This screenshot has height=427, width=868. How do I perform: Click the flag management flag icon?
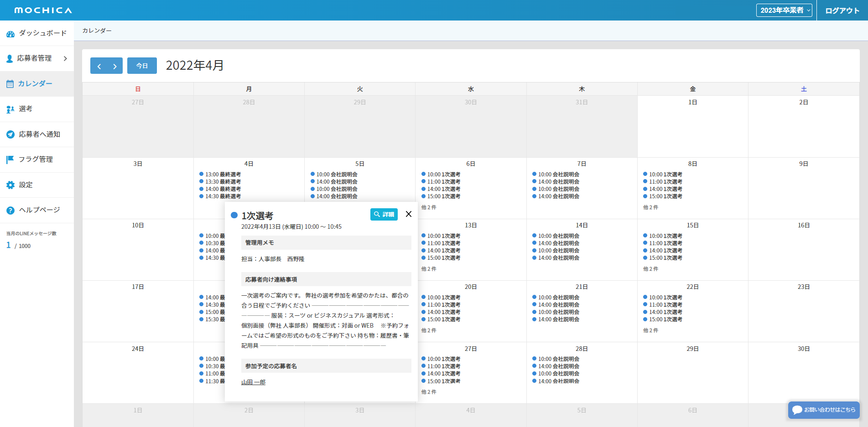point(10,159)
